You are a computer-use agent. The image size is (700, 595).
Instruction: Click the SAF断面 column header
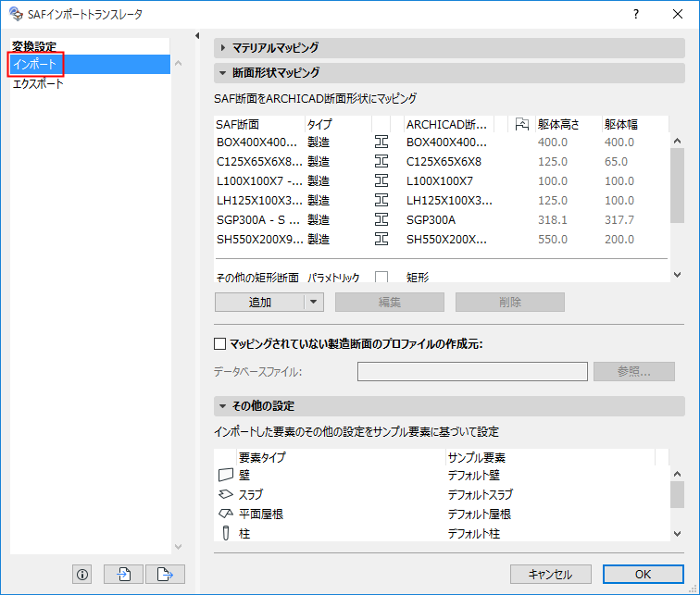point(259,124)
